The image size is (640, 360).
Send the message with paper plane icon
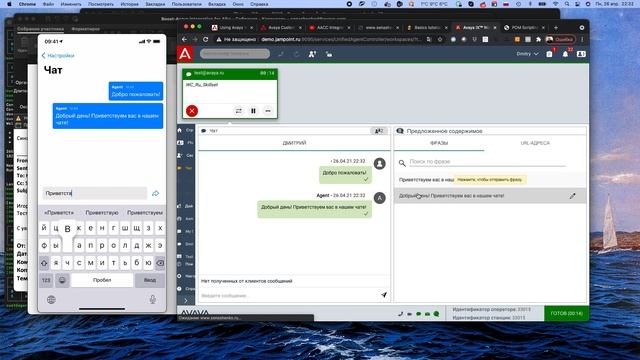[384, 295]
